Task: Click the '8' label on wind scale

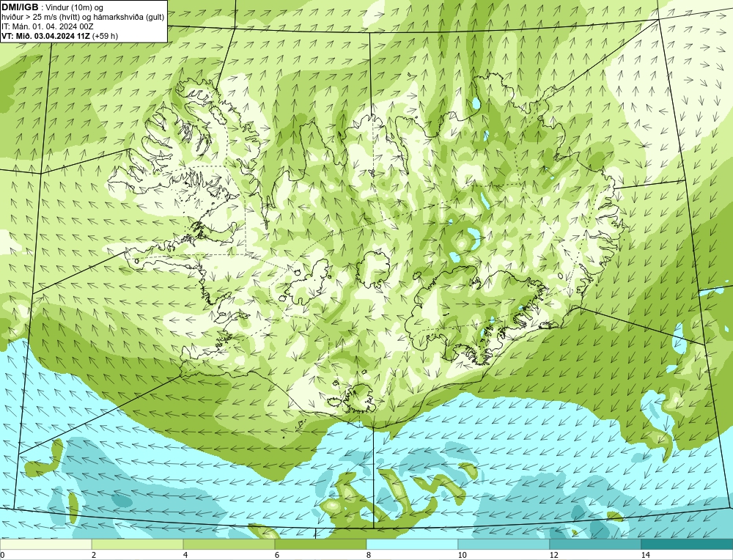Action: point(369,555)
